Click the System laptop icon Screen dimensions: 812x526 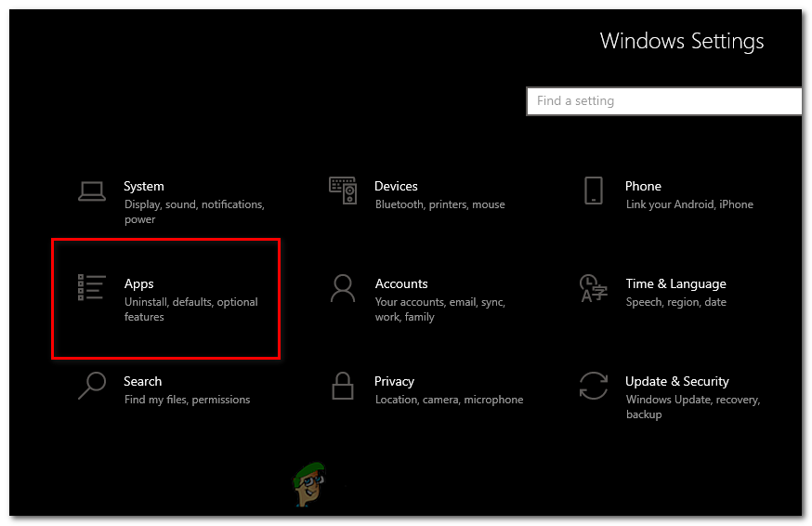coord(92,191)
